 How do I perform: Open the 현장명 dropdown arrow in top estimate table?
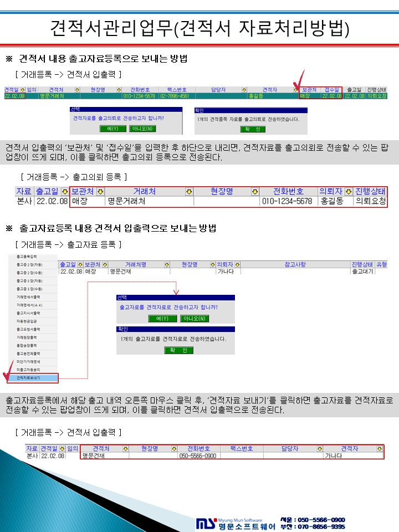[x=119, y=90]
